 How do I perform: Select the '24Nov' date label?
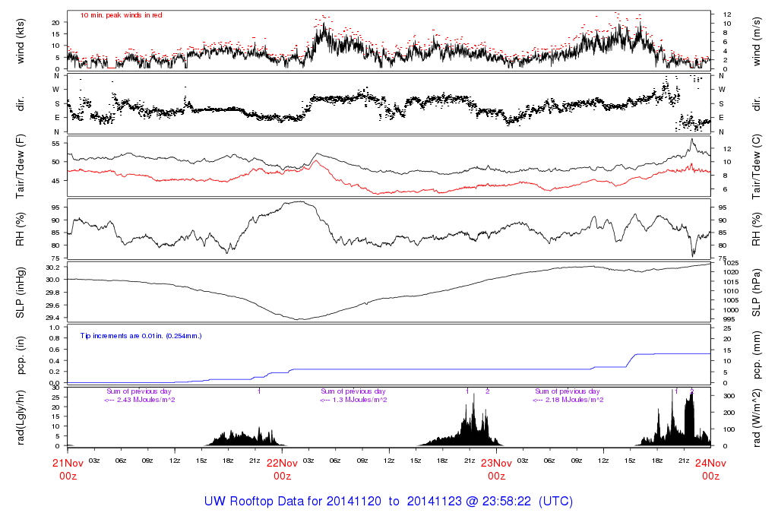[710, 463]
